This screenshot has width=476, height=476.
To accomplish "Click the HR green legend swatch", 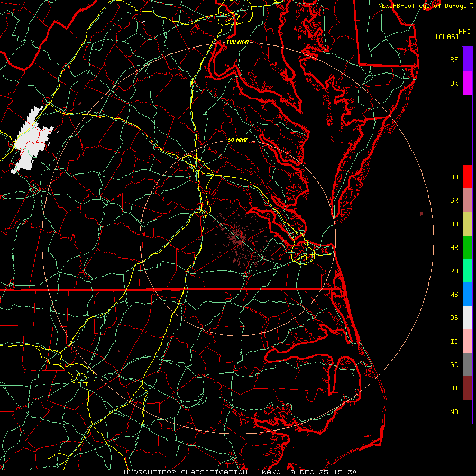I will point(467,247).
